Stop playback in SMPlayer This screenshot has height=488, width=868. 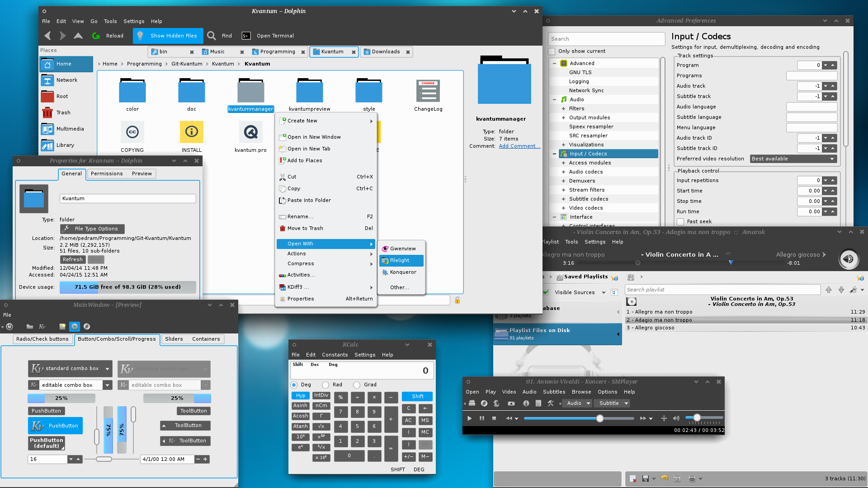(x=494, y=418)
